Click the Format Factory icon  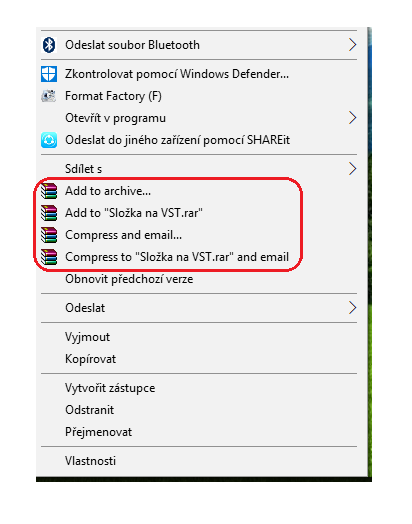click(x=49, y=96)
